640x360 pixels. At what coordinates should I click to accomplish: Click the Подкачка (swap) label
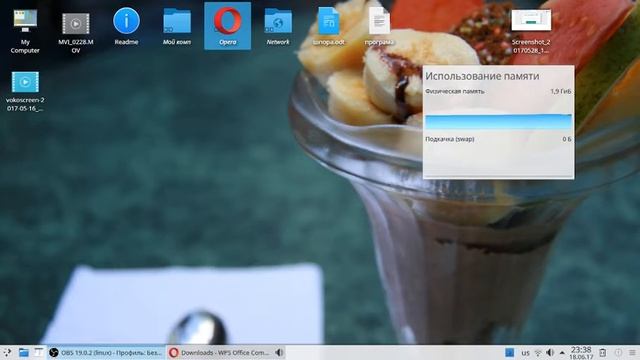449,139
